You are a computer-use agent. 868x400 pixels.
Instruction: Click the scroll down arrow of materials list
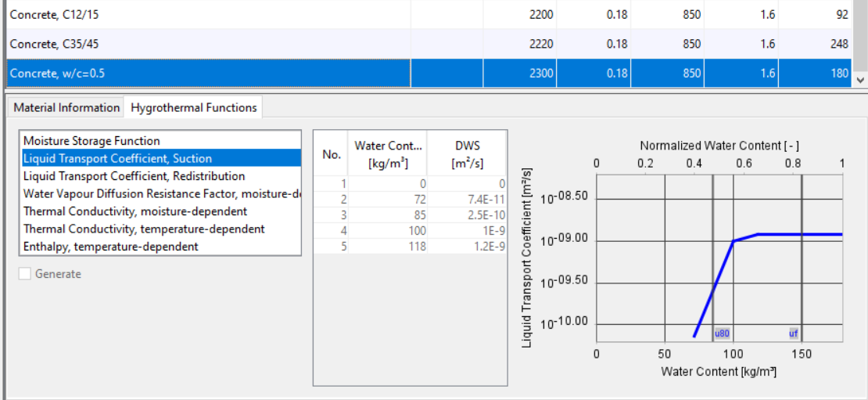pyautogui.click(x=859, y=80)
